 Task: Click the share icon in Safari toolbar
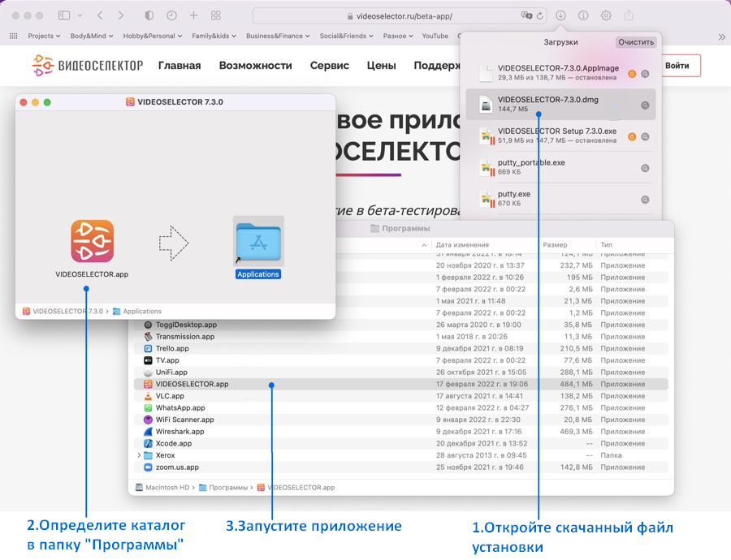point(629,15)
